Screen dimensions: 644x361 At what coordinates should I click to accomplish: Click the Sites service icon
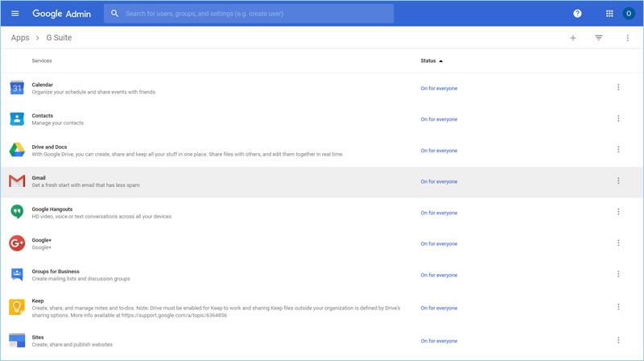pyautogui.click(x=17, y=340)
